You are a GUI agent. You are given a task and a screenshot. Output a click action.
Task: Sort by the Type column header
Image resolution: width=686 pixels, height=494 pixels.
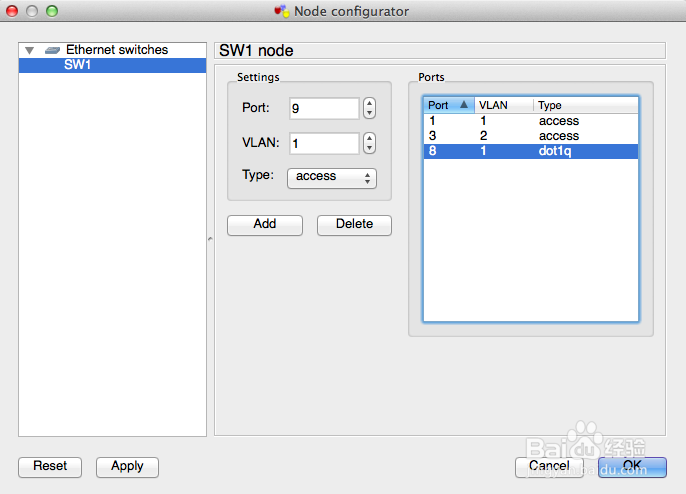click(586, 105)
